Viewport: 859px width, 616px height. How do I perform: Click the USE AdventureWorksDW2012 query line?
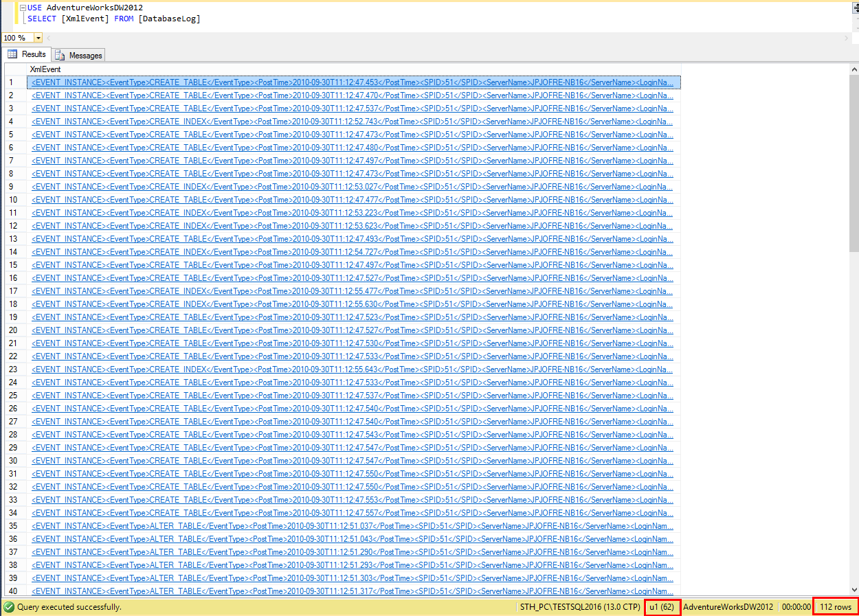click(x=85, y=8)
